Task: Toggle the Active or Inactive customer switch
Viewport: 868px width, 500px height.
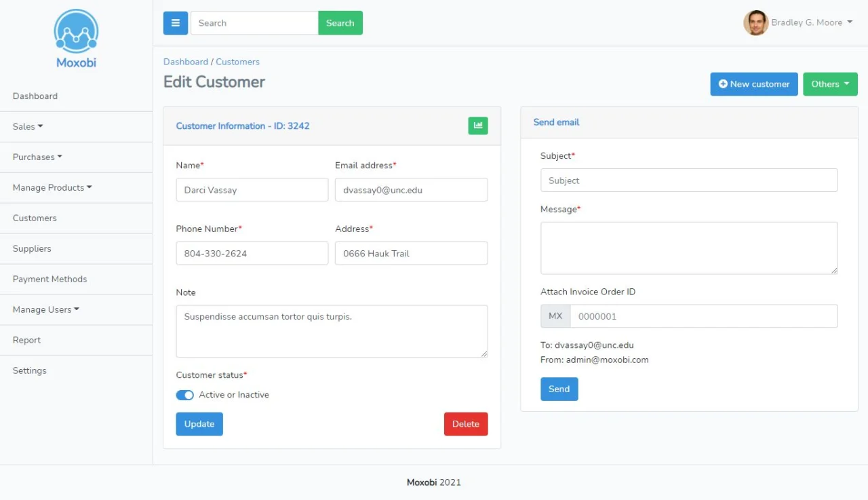Action: coord(184,395)
